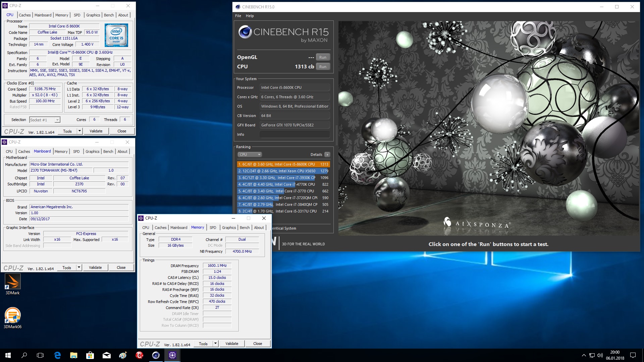644x362 pixels.
Task: Switch to Caches tab in top CPU-Z
Action: point(24,15)
